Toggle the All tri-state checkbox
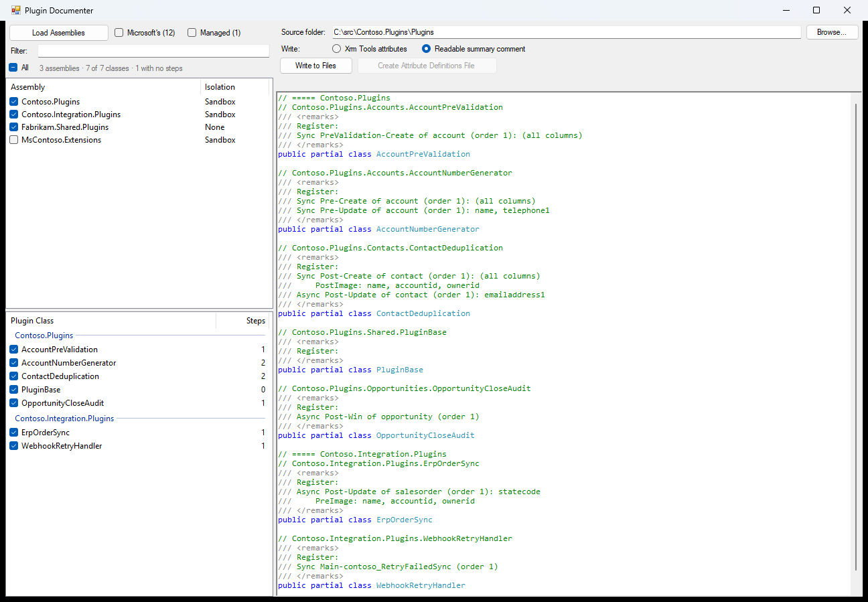 (x=13, y=68)
